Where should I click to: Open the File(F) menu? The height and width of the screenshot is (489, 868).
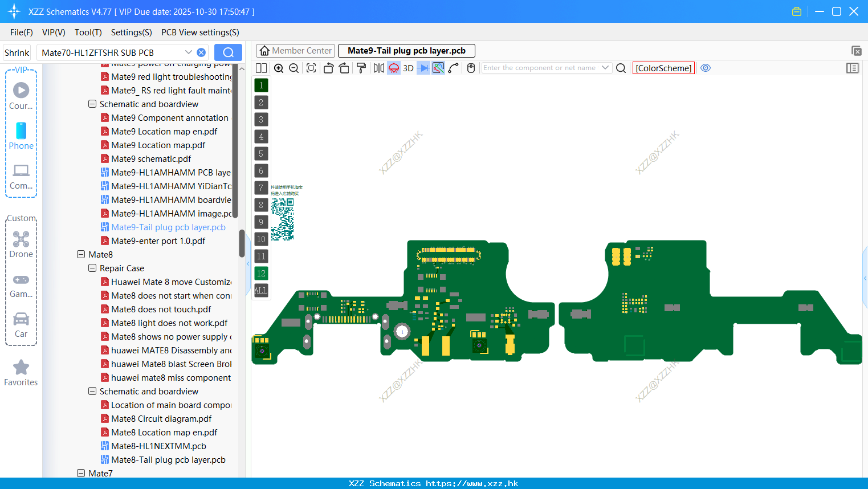coord(22,32)
